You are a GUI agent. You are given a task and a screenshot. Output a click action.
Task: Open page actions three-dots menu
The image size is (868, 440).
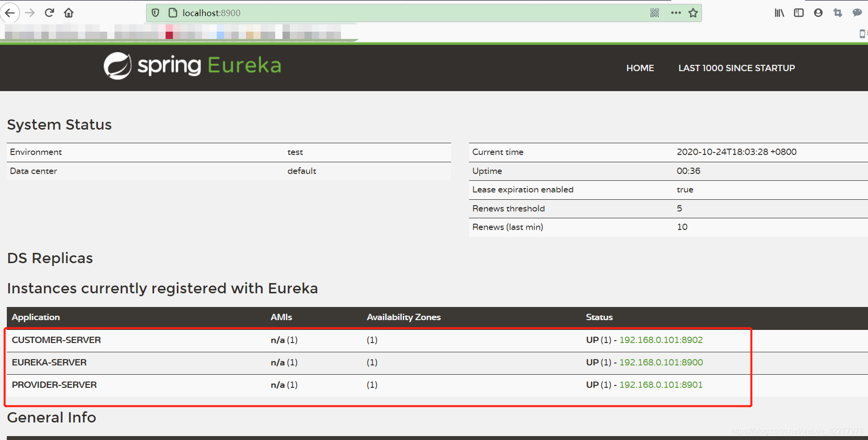click(676, 13)
